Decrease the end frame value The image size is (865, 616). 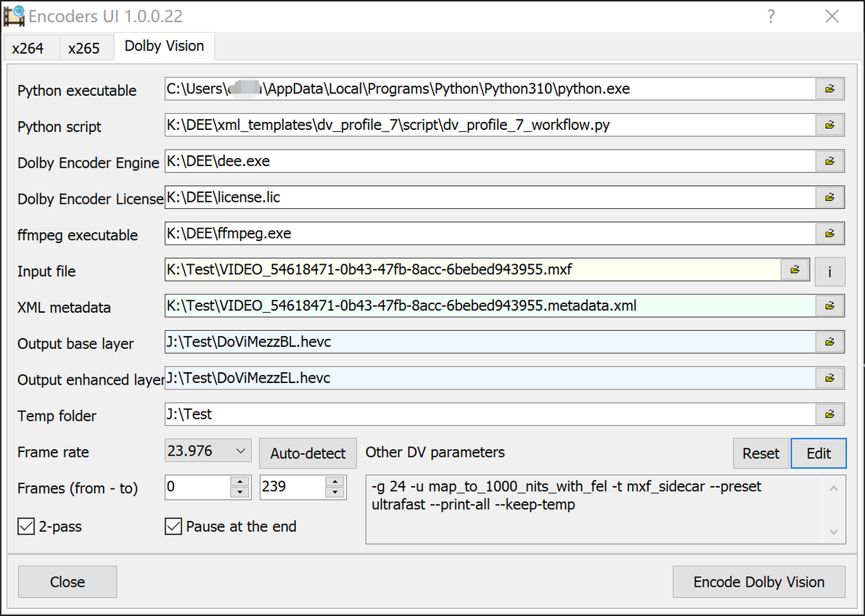pyautogui.click(x=335, y=493)
